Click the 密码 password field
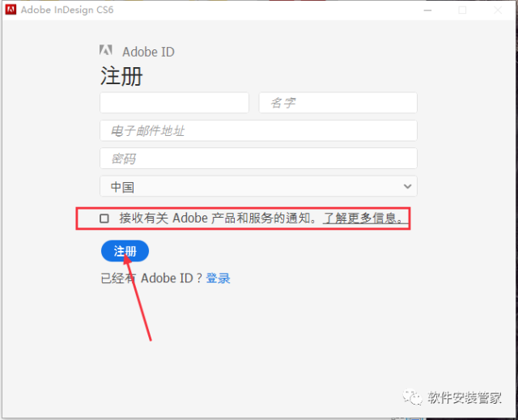The image size is (518, 420). coord(258,159)
